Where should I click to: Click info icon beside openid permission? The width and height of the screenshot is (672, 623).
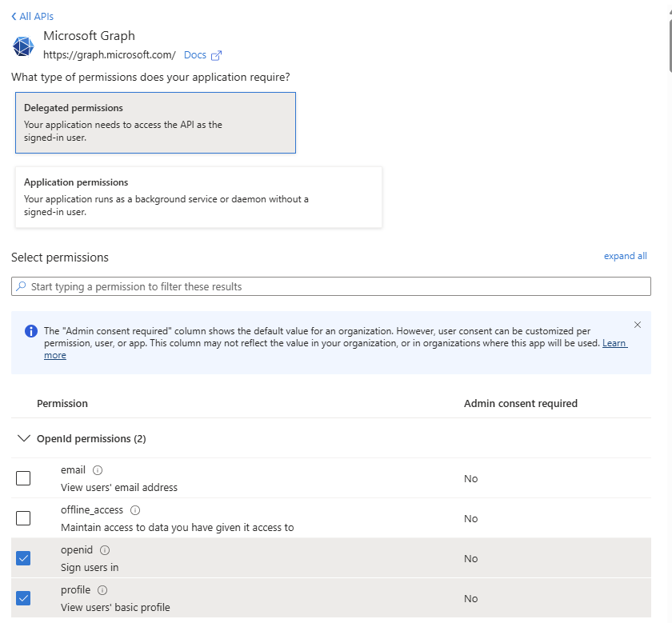(105, 550)
